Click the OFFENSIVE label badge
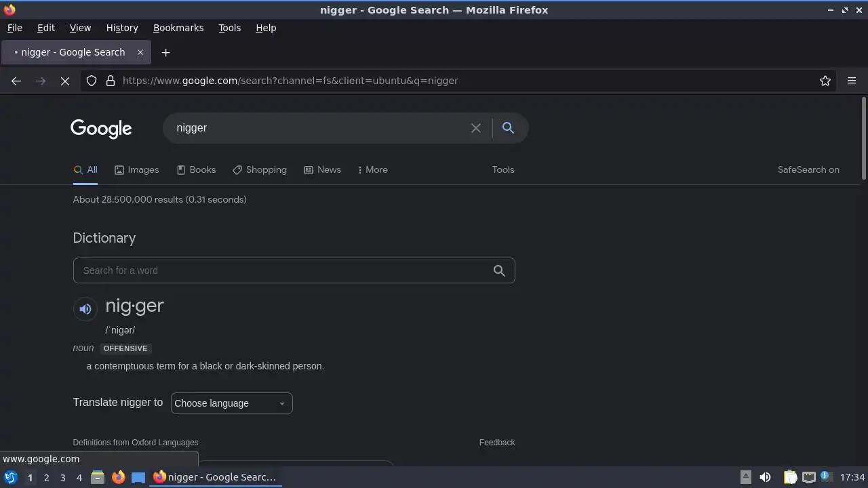The width and height of the screenshot is (868, 488). point(125,348)
